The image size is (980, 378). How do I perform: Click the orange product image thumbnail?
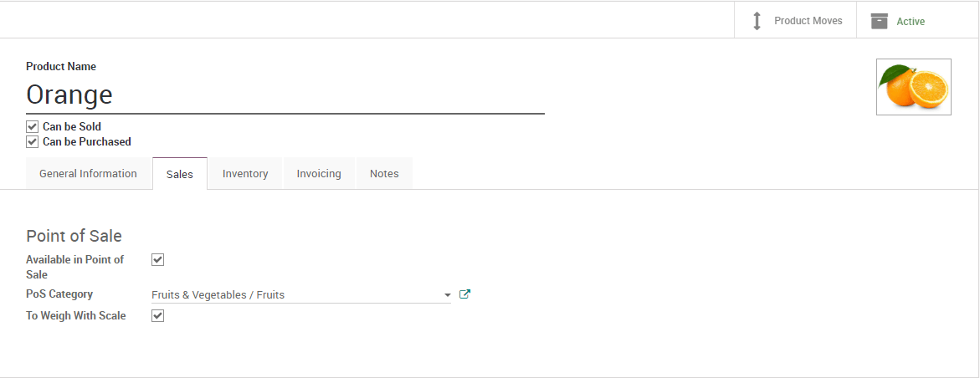click(913, 87)
